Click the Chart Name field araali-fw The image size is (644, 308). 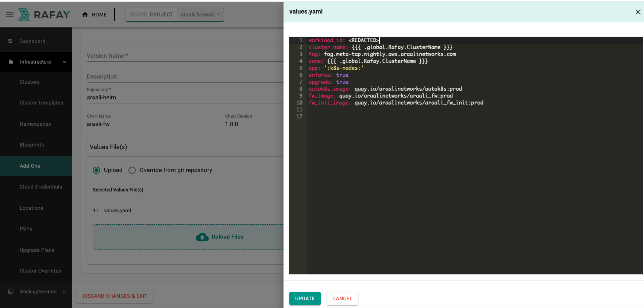pos(151,124)
